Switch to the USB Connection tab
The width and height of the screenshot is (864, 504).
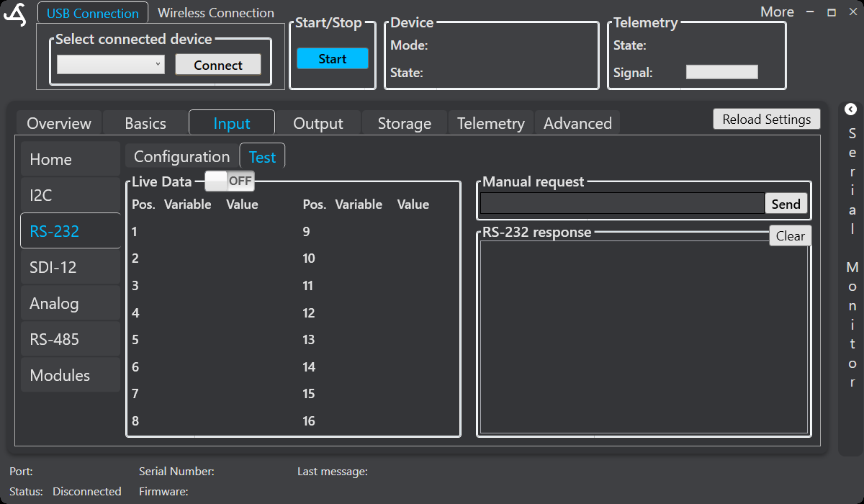[x=93, y=13]
